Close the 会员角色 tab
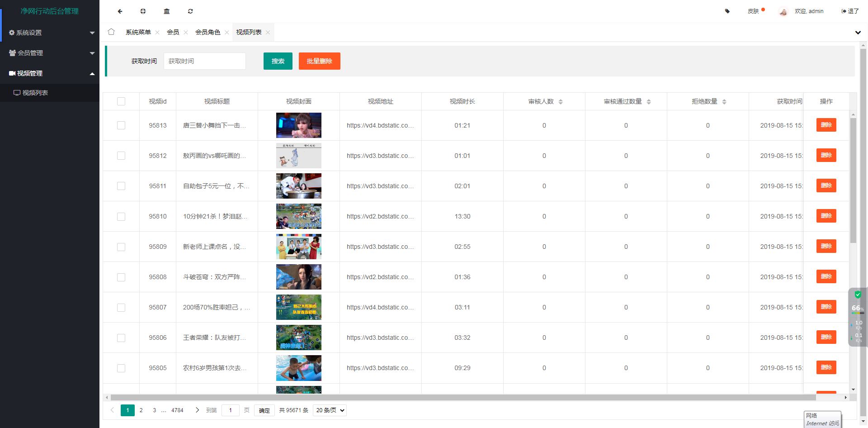This screenshot has width=868, height=428. 227,32
